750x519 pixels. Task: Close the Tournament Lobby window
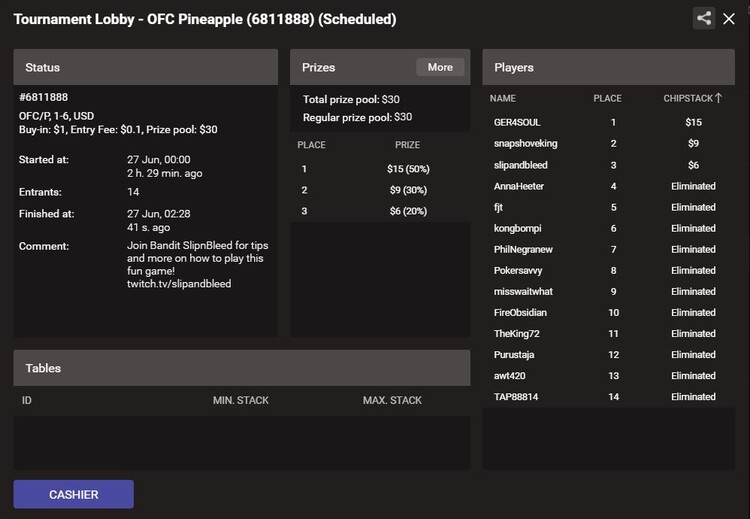729,19
